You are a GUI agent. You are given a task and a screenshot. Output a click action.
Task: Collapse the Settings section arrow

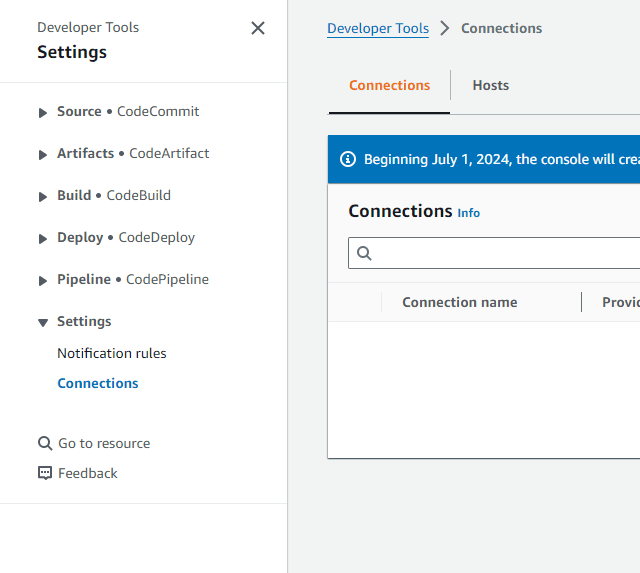tap(43, 323)
